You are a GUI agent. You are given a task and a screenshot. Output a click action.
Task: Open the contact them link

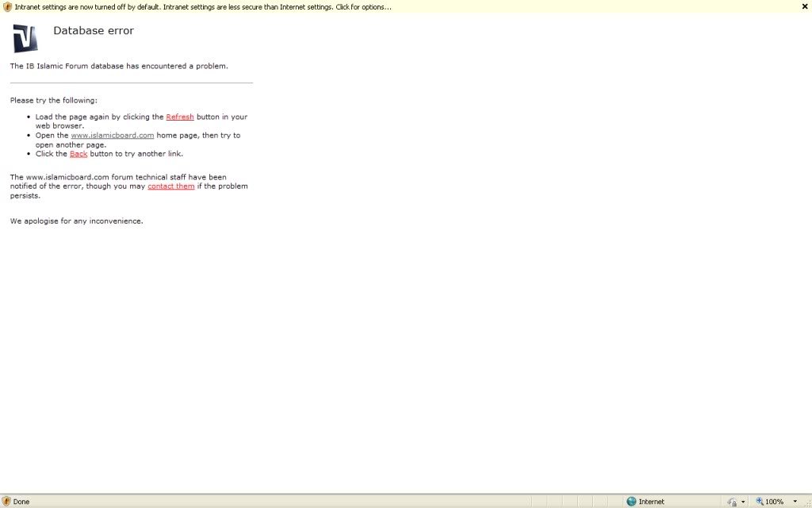tap(171, 186)
